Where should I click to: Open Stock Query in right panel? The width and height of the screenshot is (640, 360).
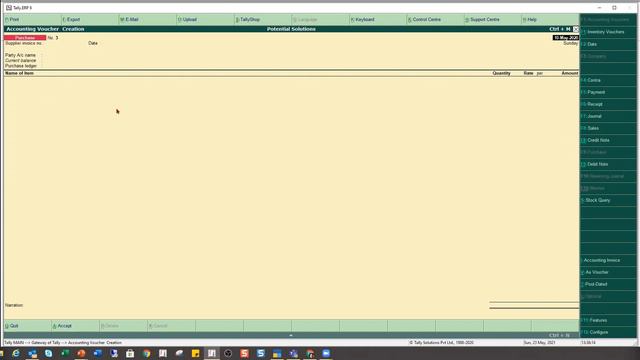click(608, 200)
